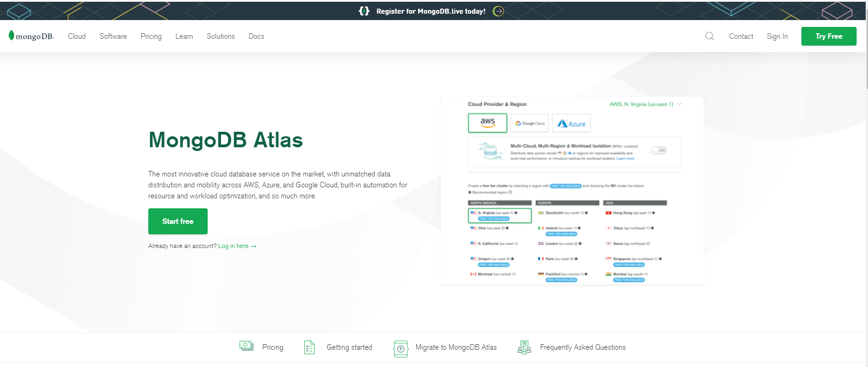Open the Migrate to MongoDB Atlas link
The width and height of the screenshot is (868, 367).
(456, 347)
